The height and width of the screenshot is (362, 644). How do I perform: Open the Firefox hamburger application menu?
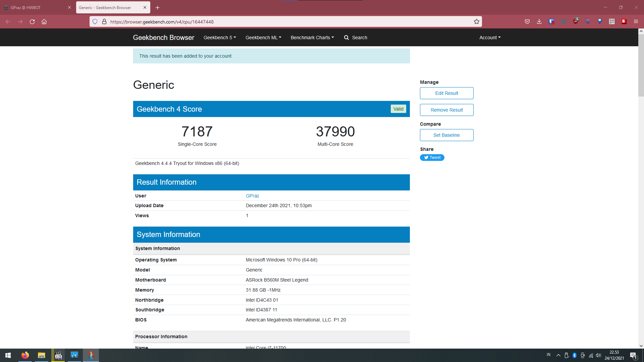tap(636, 21)
